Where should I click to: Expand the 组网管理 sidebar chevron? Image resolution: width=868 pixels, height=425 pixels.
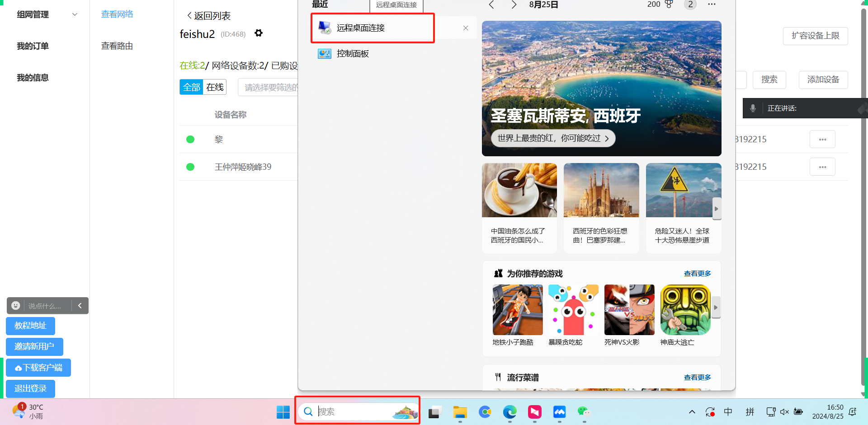[x=75, y=14]
